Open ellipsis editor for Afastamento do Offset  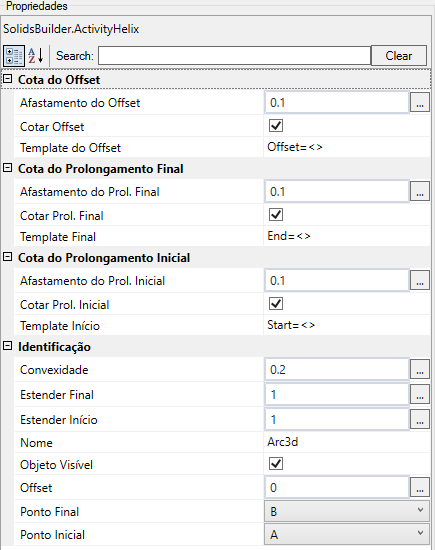click(x=420, y=102)
